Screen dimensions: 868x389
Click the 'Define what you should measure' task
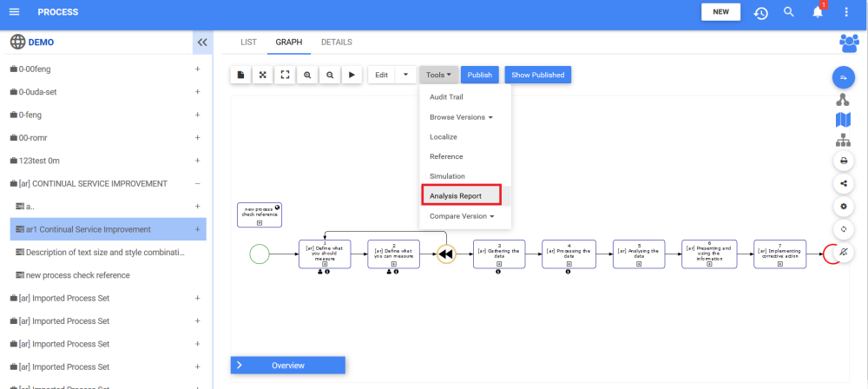[x=325, y=254]
